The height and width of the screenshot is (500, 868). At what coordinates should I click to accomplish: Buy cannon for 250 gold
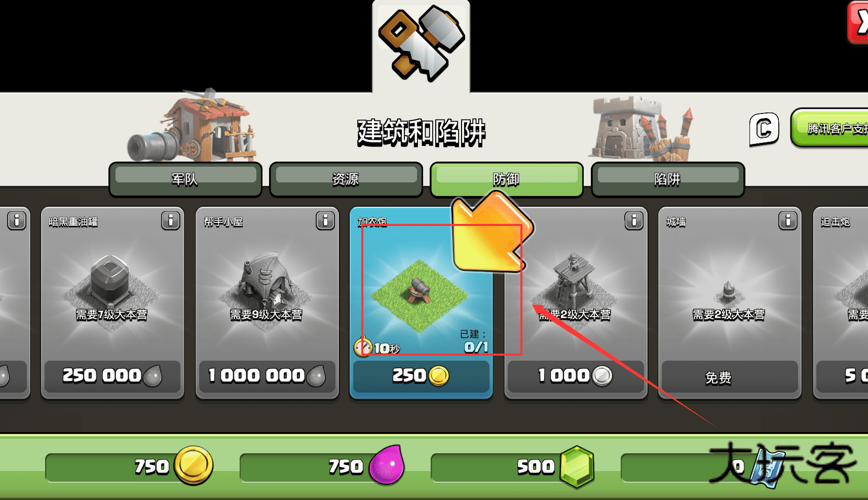[421, 376]
